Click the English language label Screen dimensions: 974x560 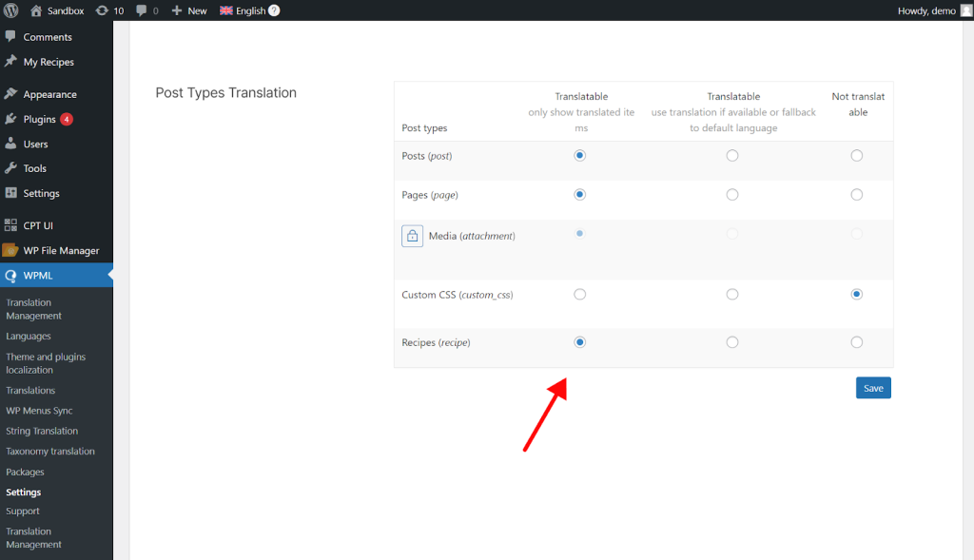(250, 10)
